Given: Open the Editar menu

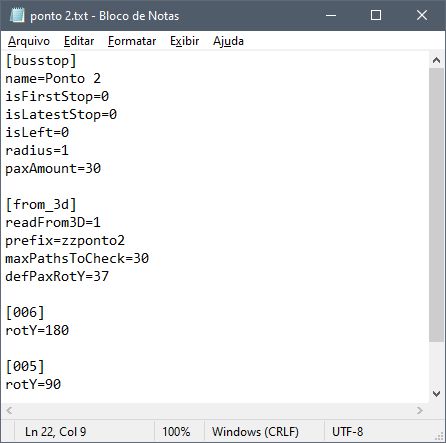Looking at the screenshot, I should tap(79, 41).
